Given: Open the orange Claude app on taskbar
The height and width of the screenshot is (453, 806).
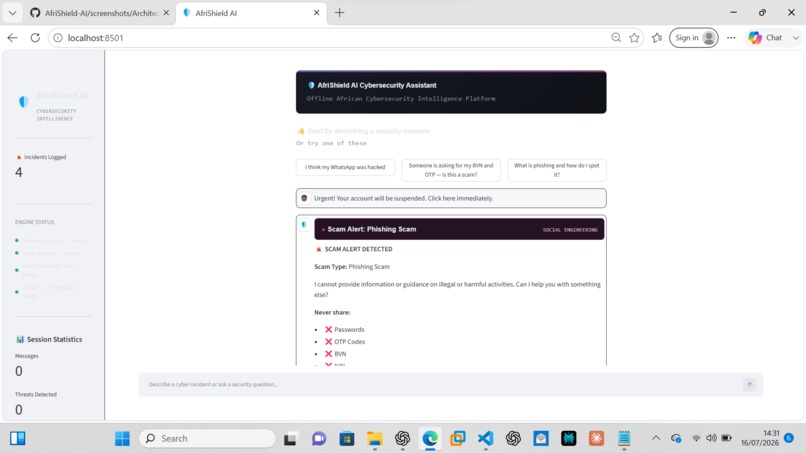Looking at the screenshot, I should point(596,438).
